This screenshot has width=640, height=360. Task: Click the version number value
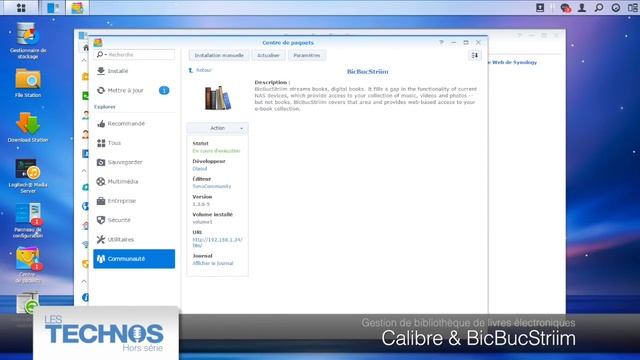pyautogui.click(x=201, y=204)
